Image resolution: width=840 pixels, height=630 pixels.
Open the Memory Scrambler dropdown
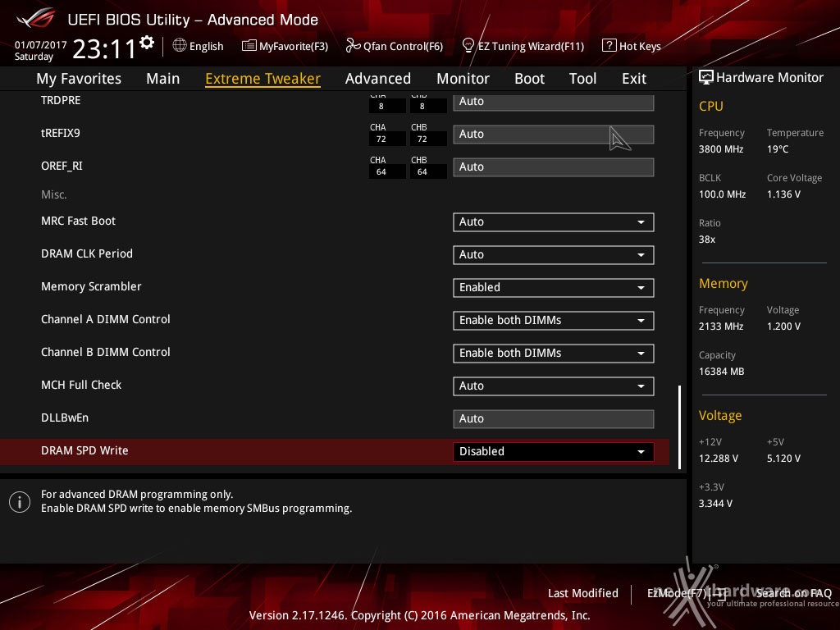(554, 287)
